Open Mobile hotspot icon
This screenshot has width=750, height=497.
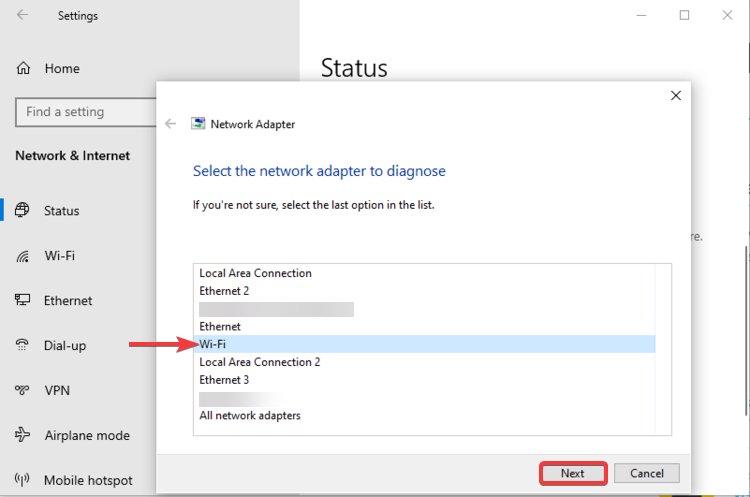click(x=23, y=481)
